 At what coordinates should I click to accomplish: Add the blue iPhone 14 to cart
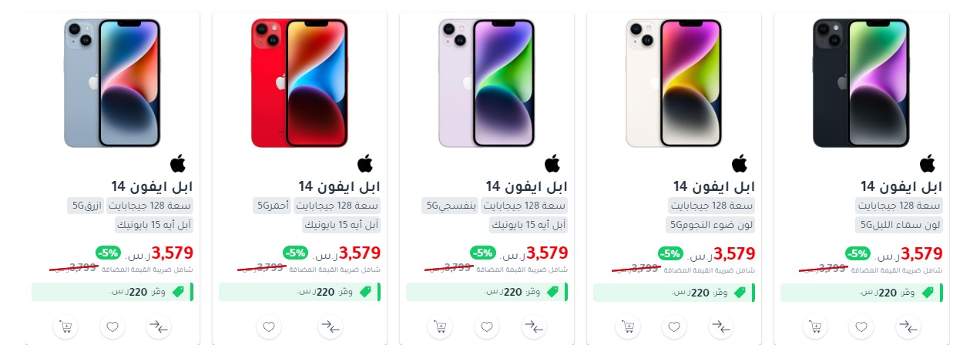point(66,327)
